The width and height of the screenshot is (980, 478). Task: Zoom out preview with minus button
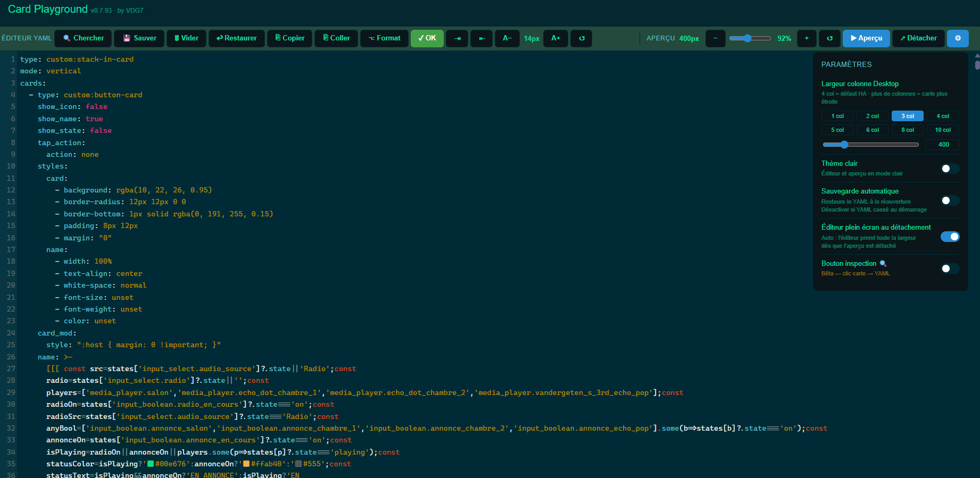click(x=715, y=38)
